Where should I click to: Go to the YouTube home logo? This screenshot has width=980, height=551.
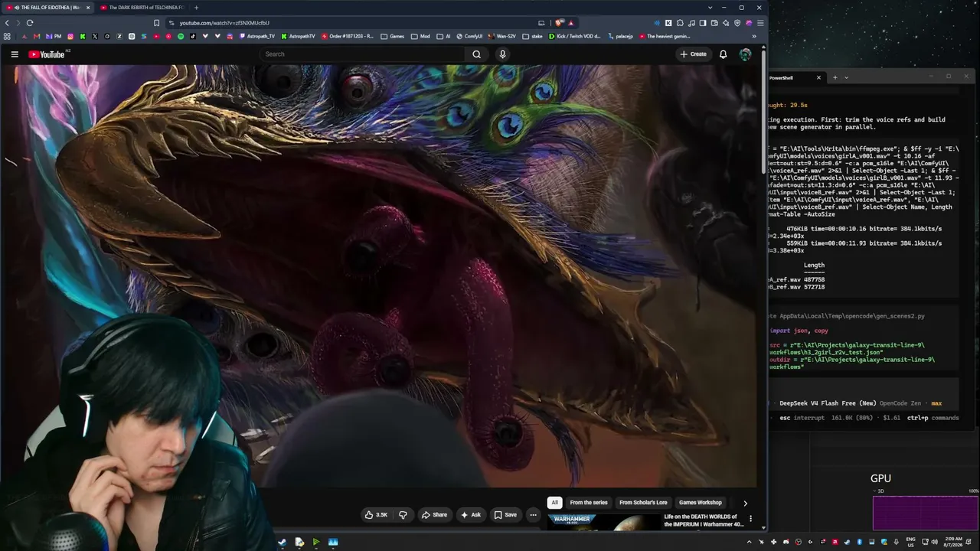[47, 54]
